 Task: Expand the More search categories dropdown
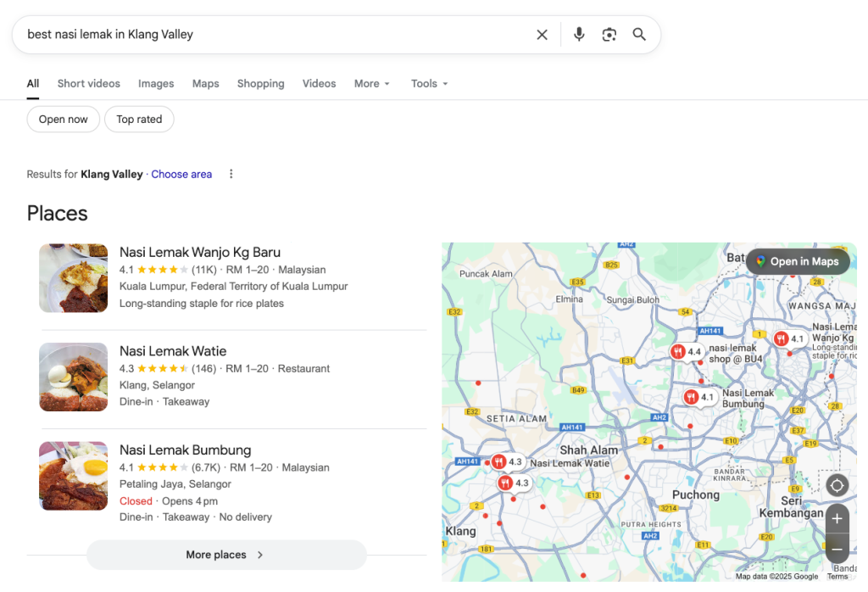[372, 84]
